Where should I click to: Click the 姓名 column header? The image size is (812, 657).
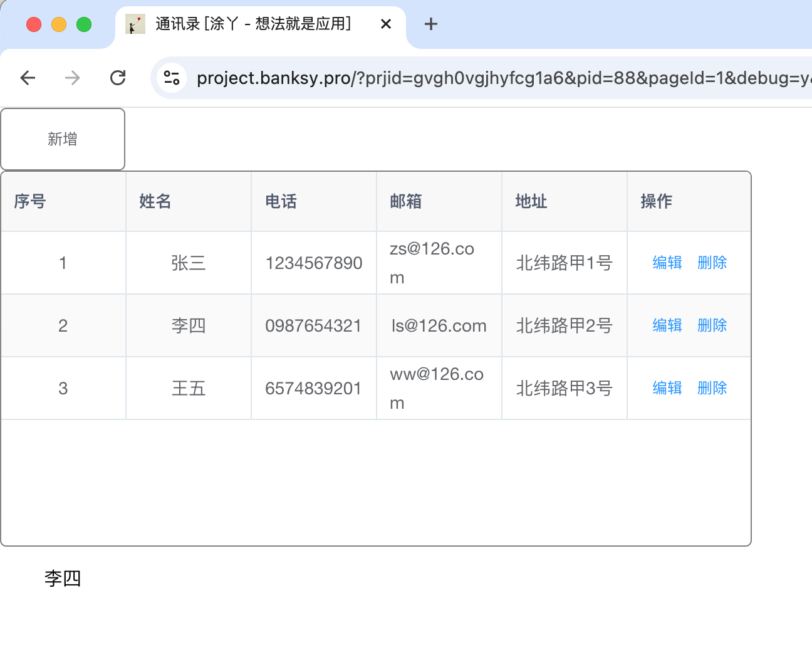point(189,201)
